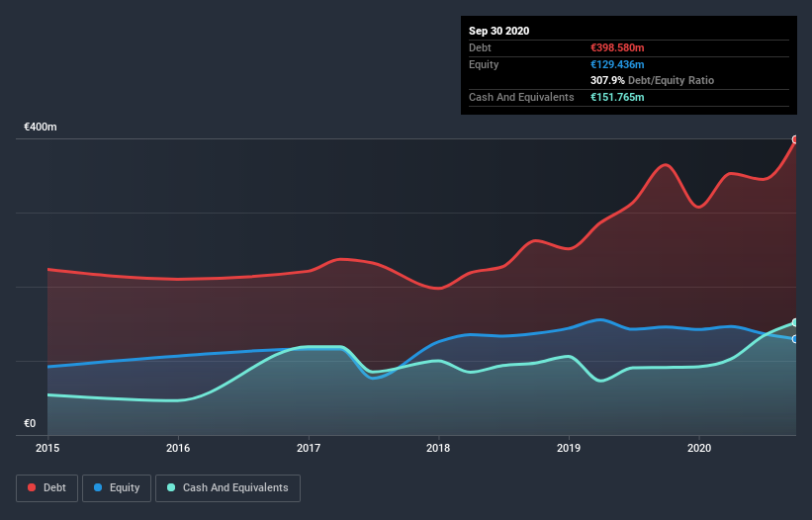
Task: Select the 2017 x-axis label
Action: pos(309,448)
